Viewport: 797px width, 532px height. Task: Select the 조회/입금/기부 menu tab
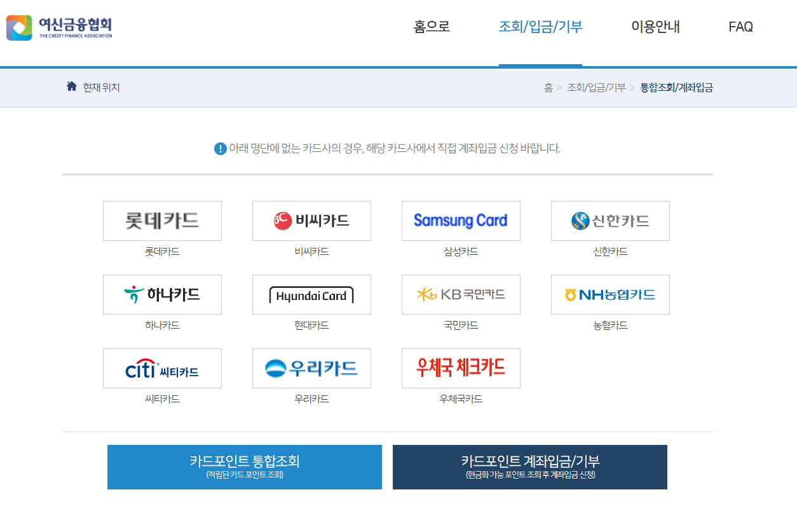tap(540, 27)
